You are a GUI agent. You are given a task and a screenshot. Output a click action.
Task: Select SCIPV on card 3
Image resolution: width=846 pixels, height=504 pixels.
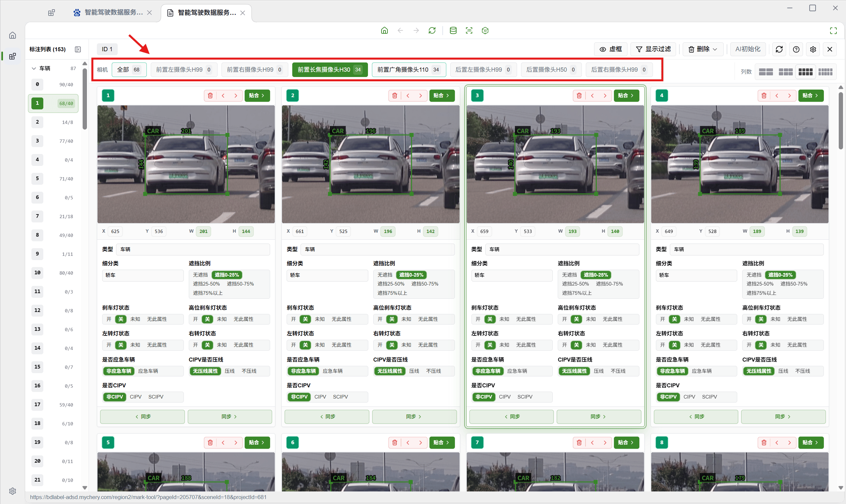[x=525, y=397]
